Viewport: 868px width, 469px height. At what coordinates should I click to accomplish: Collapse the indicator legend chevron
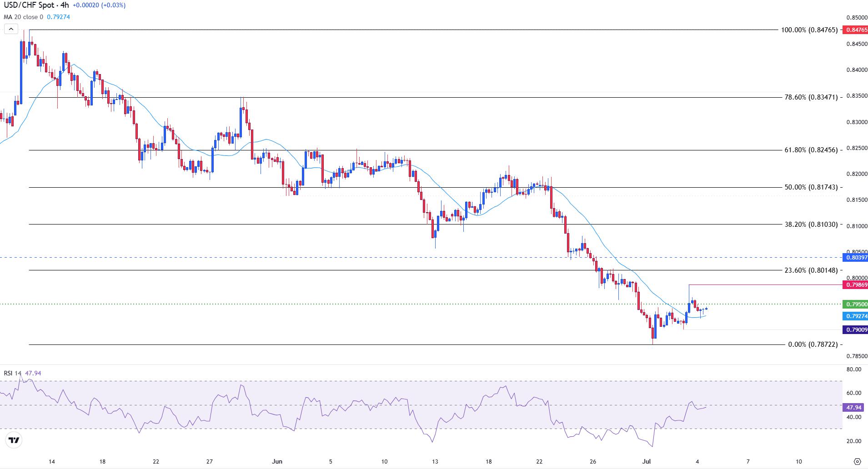click(x=11, y=30)
